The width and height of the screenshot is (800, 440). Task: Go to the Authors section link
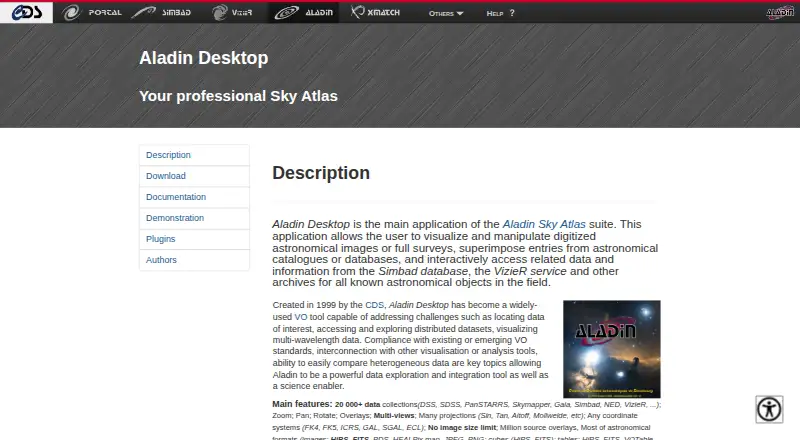(x=194, y=260)
